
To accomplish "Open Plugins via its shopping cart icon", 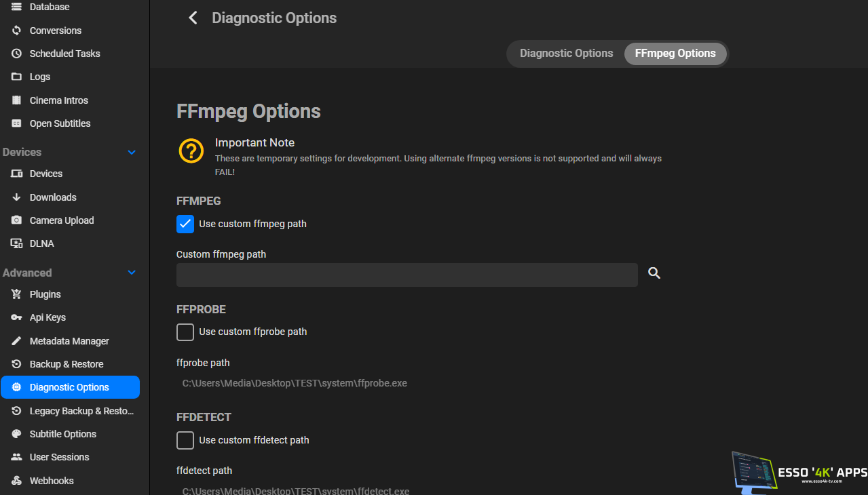I will point(17,294).
